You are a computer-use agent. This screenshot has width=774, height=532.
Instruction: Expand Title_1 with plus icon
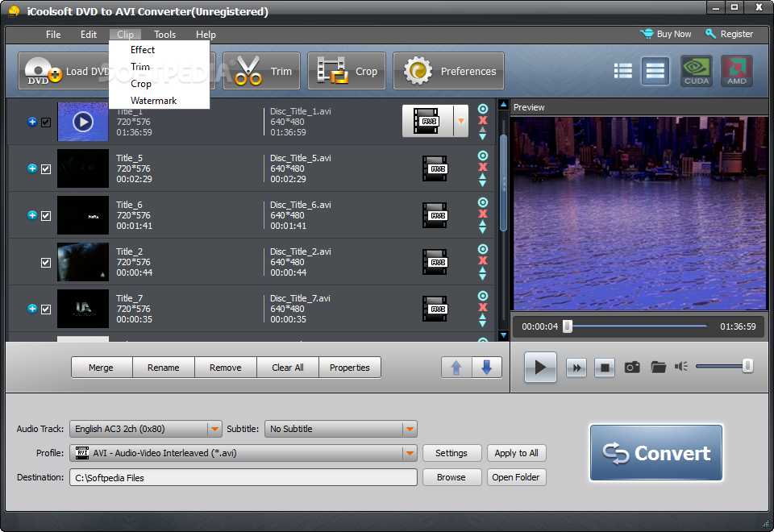32,122
